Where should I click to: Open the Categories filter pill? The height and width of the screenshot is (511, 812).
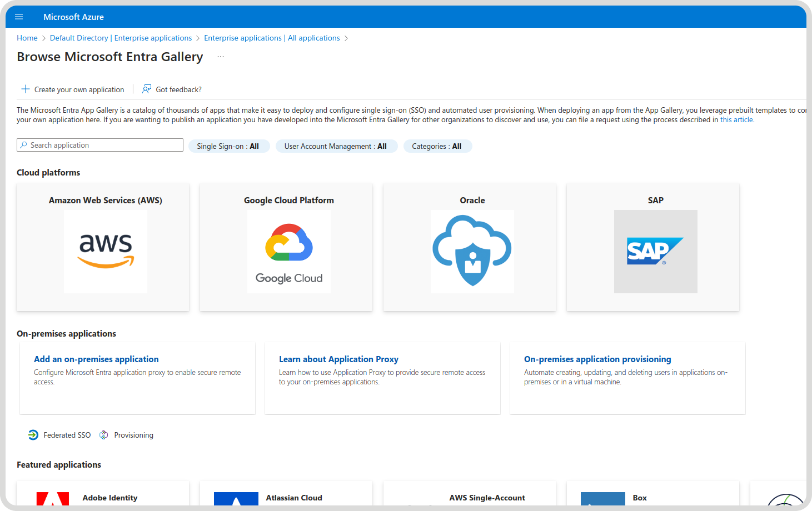(x=437, y=146)
